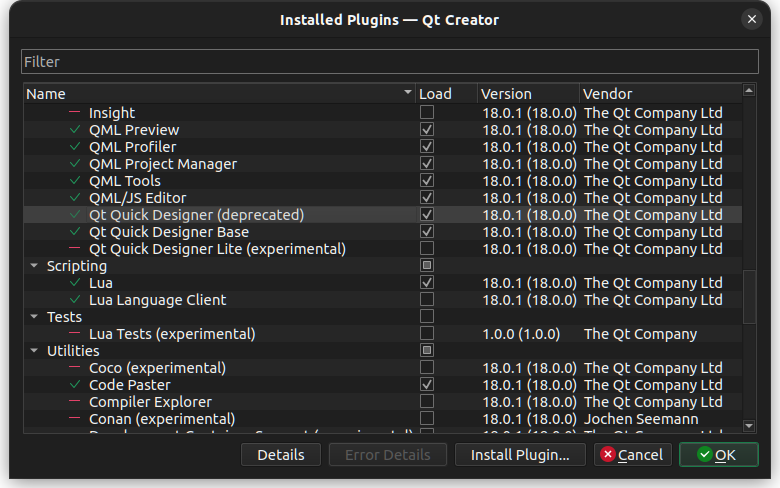Viewport: 780px width, 488px height.
Task: Toggle Qt Quick Designer Base load checkbox
Action: (427, 231)
